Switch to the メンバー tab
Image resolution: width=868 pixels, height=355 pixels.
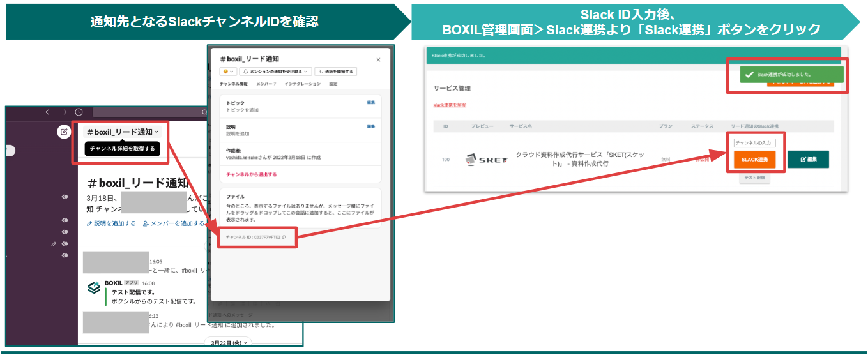266,84
